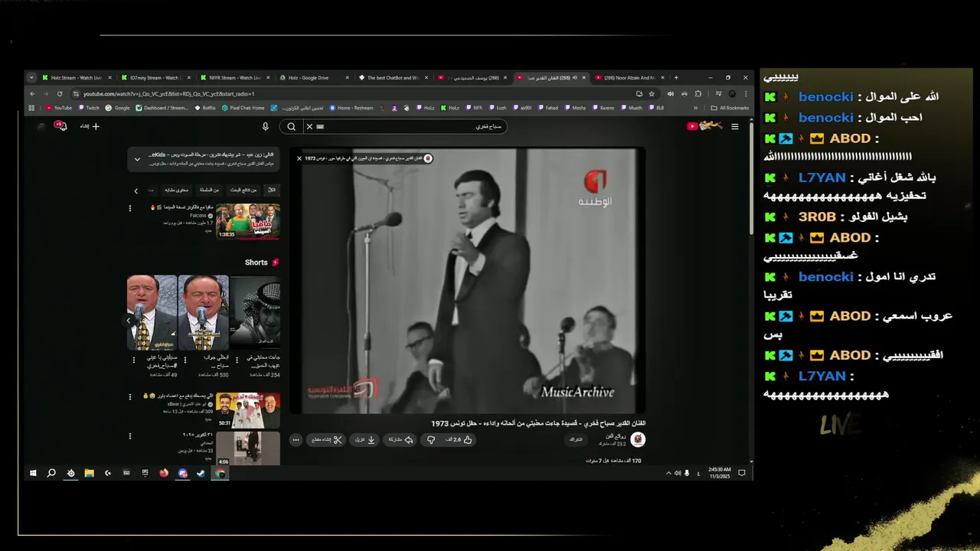Open a new Chrome tab

[x=676, y=77]
